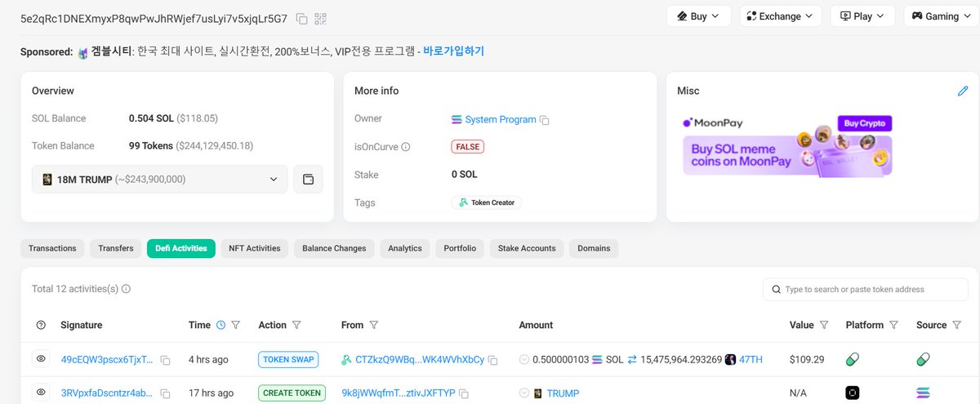
Task: Filter the Platform column
Action: pos(894,325)
